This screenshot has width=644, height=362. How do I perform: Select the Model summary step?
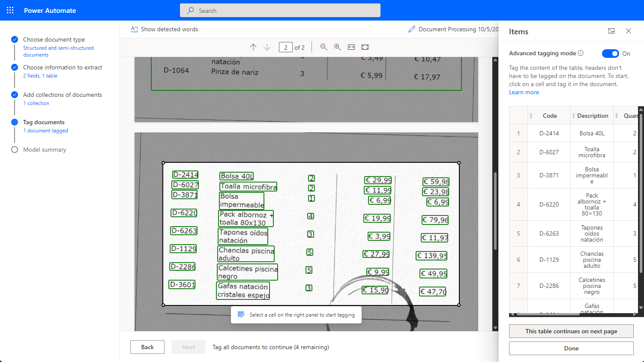(x=45, y=150)
